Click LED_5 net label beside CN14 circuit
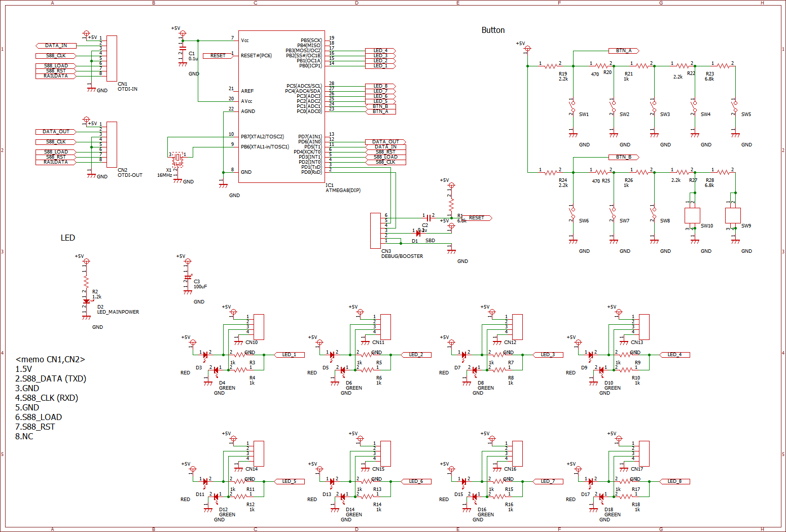The image size is (786, 532). [x=289, y=481]
